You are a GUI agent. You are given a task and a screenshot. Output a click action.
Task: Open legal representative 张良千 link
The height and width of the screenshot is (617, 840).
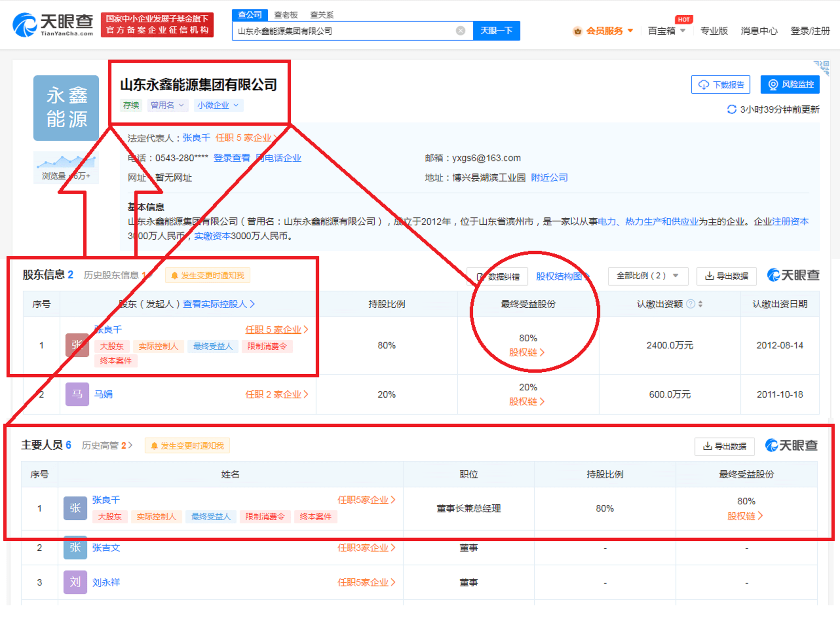coord(196,138)
